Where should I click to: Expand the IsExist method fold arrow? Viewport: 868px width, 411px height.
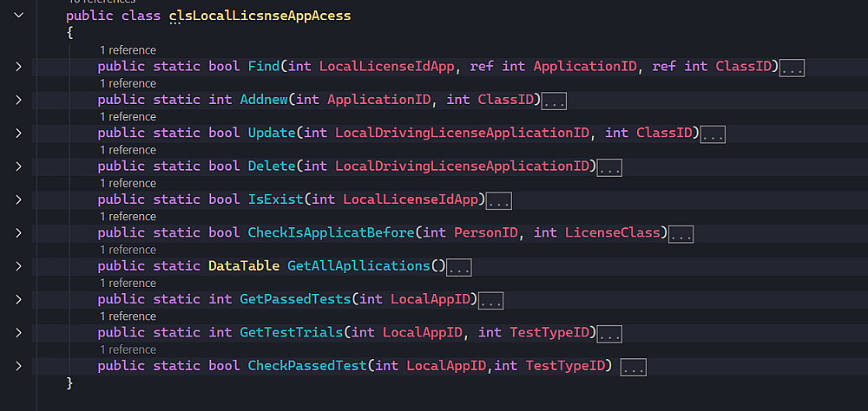coord(18,199)
